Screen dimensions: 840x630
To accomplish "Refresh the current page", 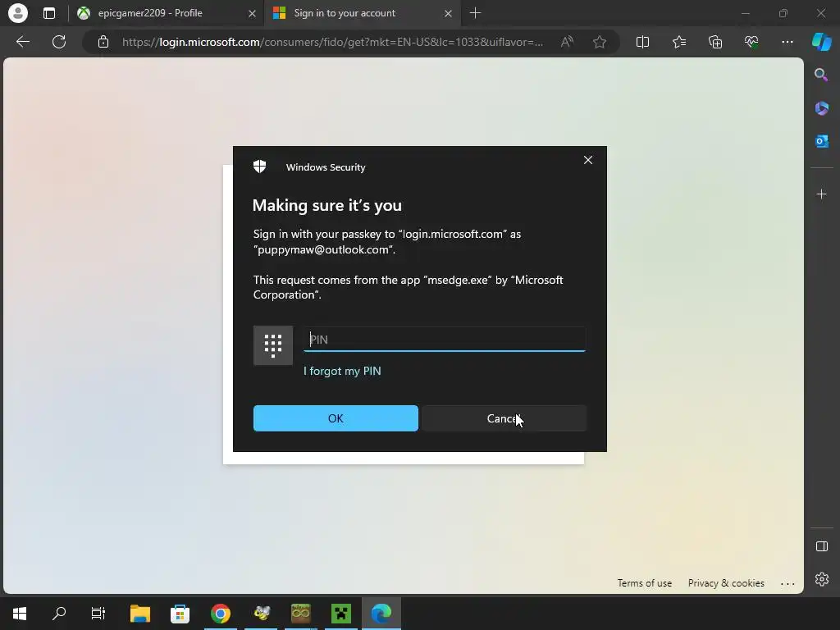I will 59,42.
